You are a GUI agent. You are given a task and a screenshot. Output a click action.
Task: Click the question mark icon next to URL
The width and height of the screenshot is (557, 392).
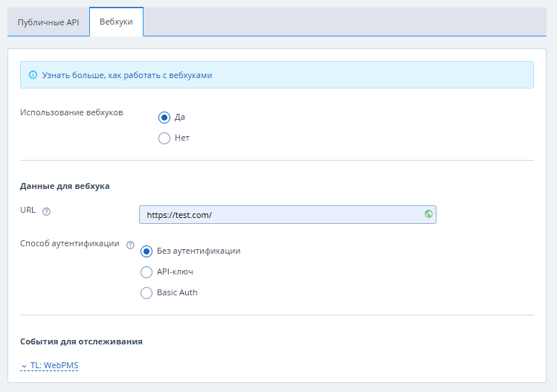(x=46, y=211)
